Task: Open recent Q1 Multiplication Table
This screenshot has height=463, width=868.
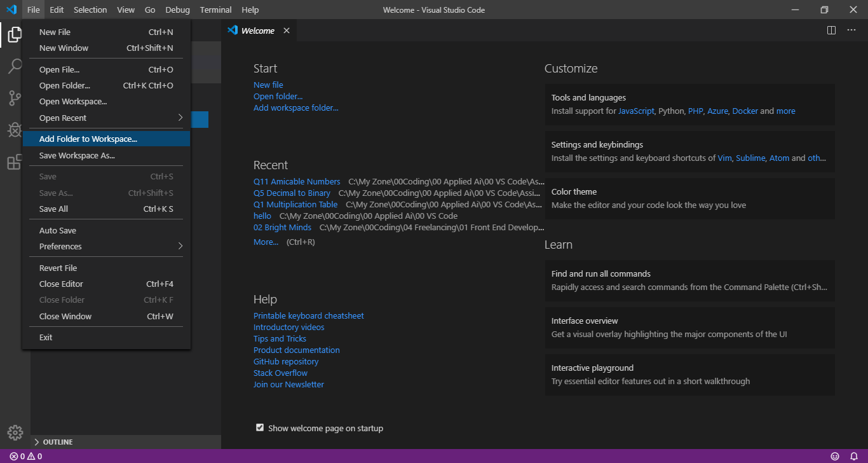Action: pos(295,204)
